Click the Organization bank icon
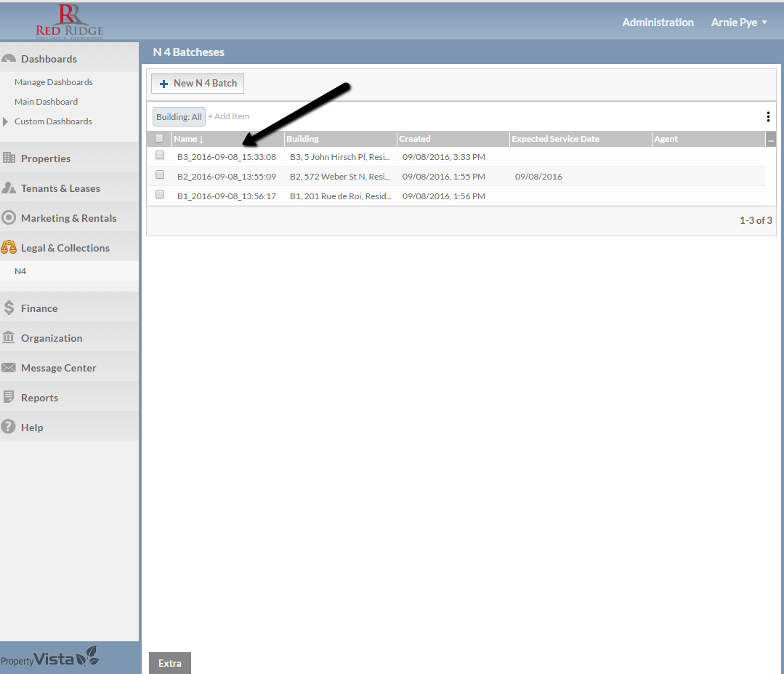 9,338
